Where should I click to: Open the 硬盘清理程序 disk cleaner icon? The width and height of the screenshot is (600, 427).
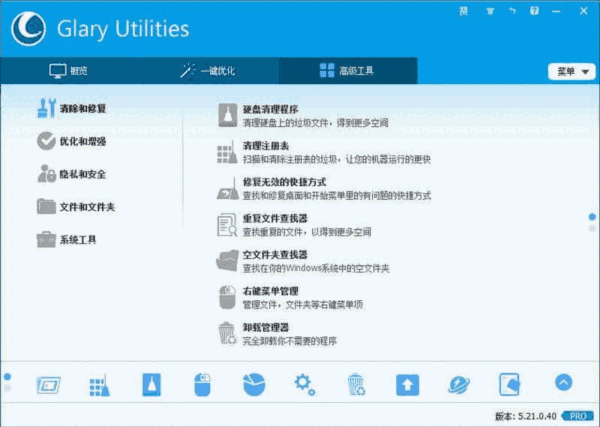tap(228, 116)
